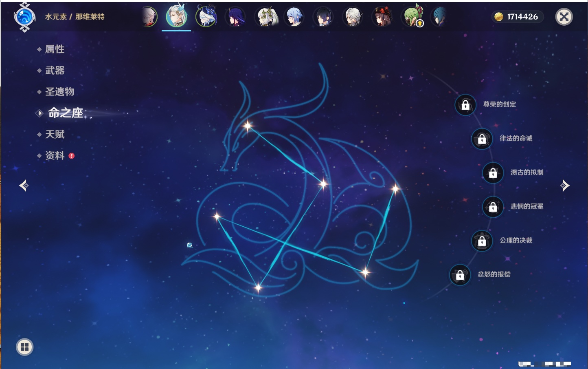Screen dimensions: 588x369
Task: Click the yellow level-up arrow badge
Action: (x=420, y=24)
